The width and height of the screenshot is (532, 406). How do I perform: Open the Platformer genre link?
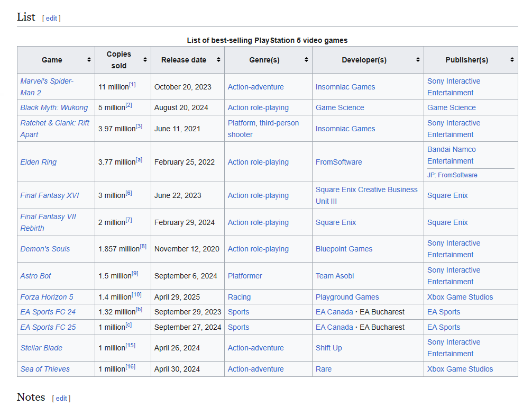coord(245,276)
